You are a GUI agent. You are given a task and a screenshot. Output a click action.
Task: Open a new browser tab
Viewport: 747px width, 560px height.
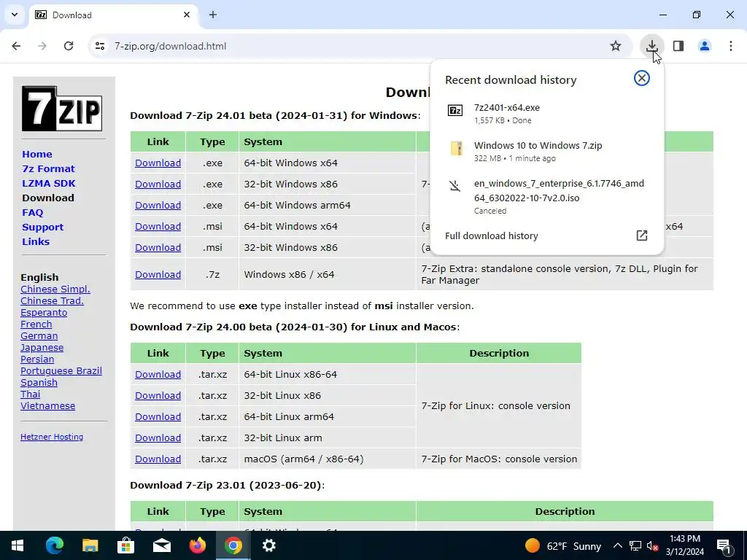213,15
